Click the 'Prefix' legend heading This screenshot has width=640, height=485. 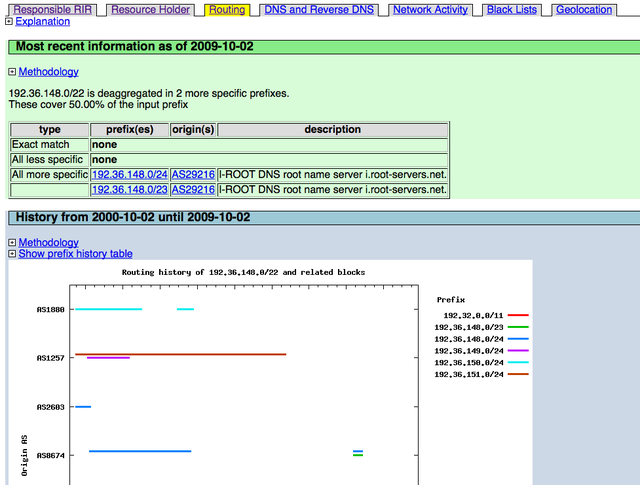[x=451, y=300]
